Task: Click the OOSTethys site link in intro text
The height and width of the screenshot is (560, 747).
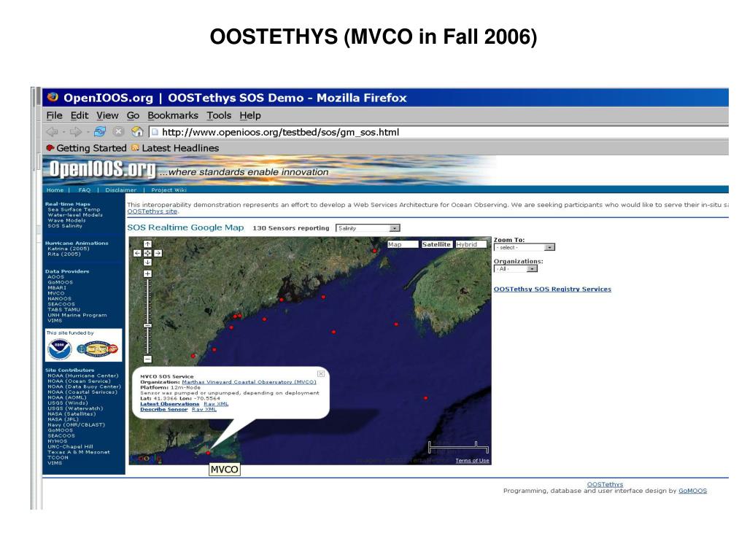Action: [x=152, y=211]
